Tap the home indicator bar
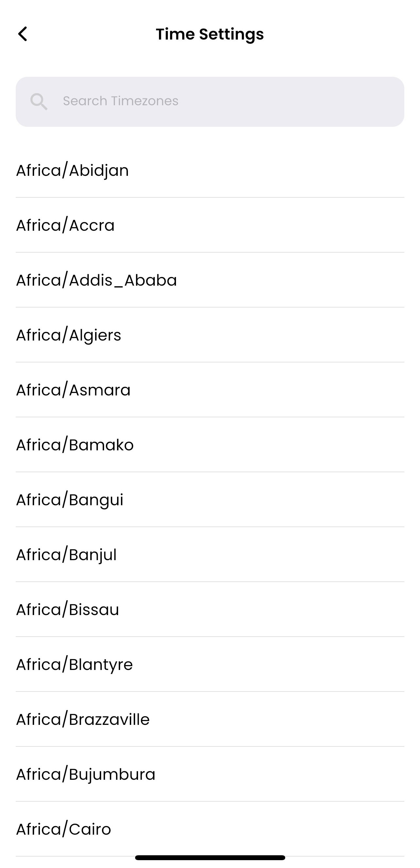 tap(210, 858)
